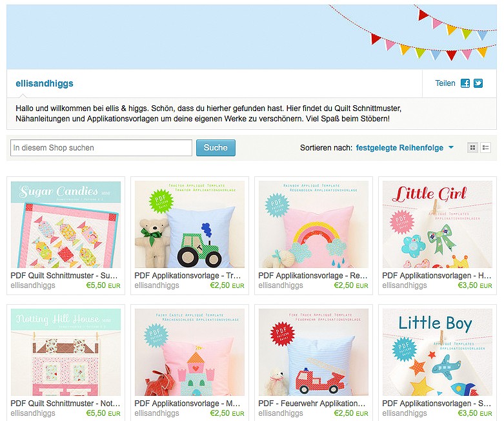Open the tractor applique pillow thumbnail
This screenshot has height=421, width=504.
(190, 224)
